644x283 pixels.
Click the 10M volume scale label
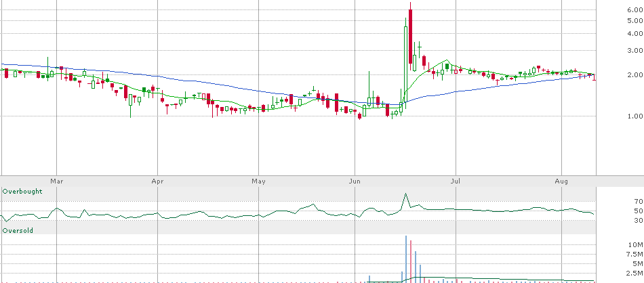tap(636, 245)
